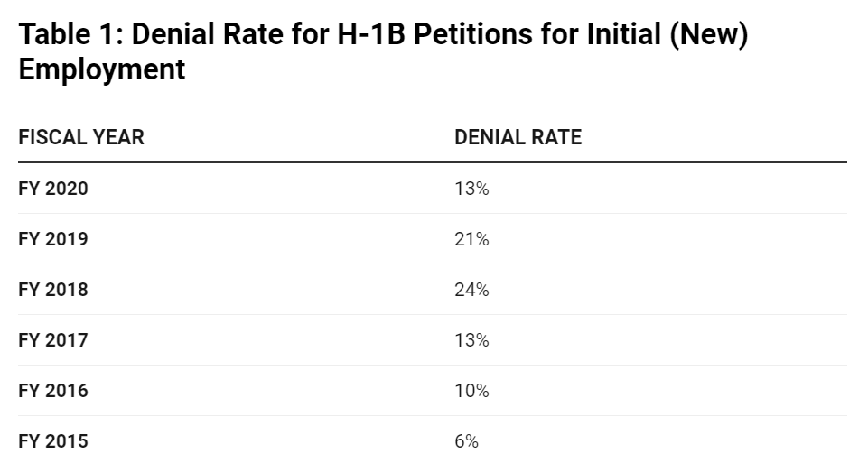Screen dimensions: 868x472
Task: Click the 13% value for FY 2017
Action: (x=471, y=339)
